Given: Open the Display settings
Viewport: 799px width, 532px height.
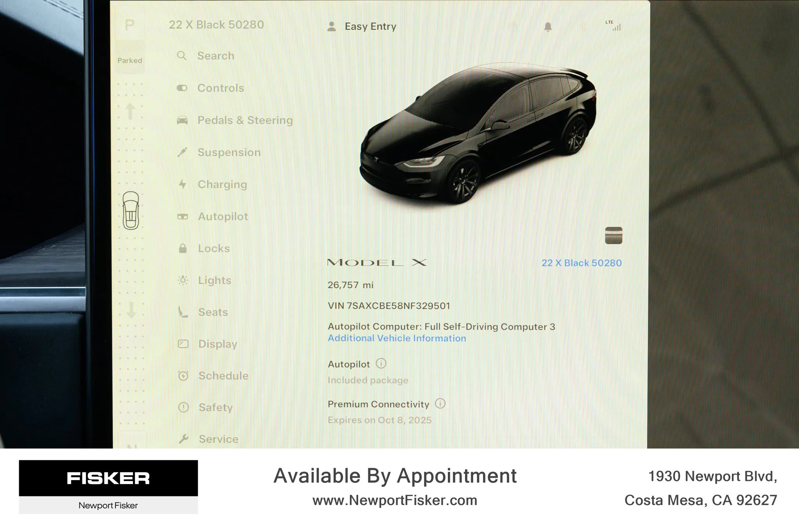Looking at the screenshot, I should pyautogui.click(x=217, y=344).
